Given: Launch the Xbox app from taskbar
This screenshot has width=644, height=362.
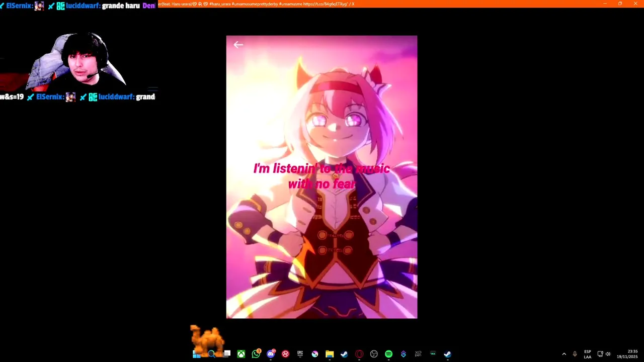Looking at the screenshot, I should (242, 354).
